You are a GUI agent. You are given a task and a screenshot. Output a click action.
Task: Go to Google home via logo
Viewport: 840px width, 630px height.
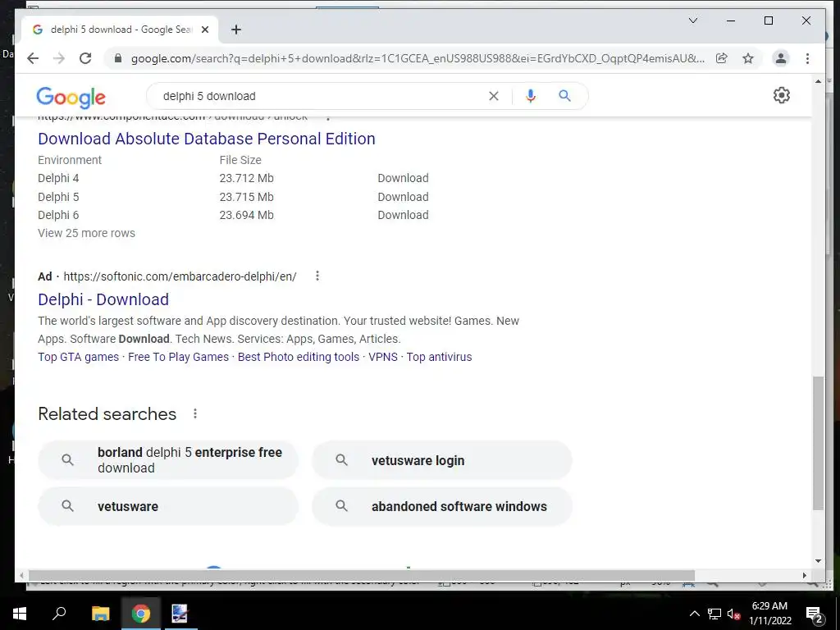point(71,97)
